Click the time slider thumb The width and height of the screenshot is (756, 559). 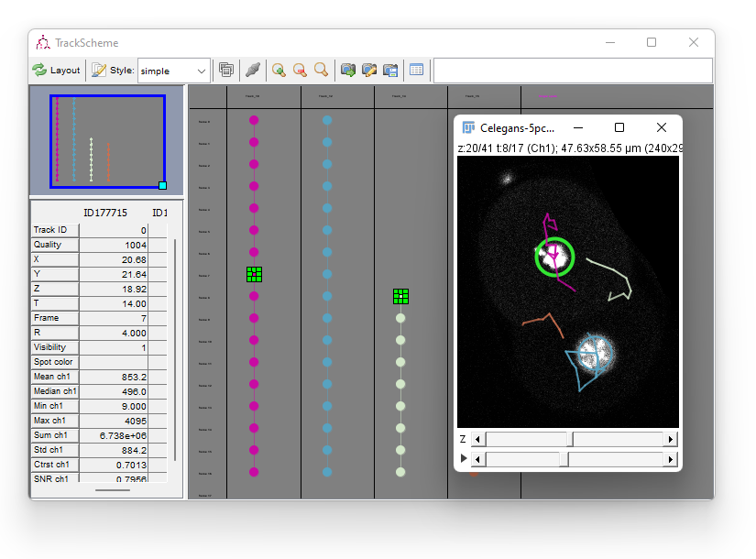click(564, 460)
